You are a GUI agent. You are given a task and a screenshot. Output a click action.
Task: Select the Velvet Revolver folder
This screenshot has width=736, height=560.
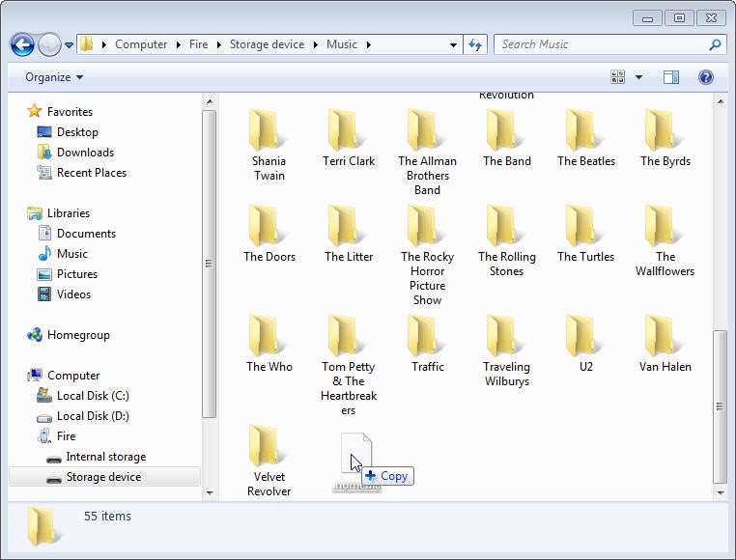click(269, 461)
